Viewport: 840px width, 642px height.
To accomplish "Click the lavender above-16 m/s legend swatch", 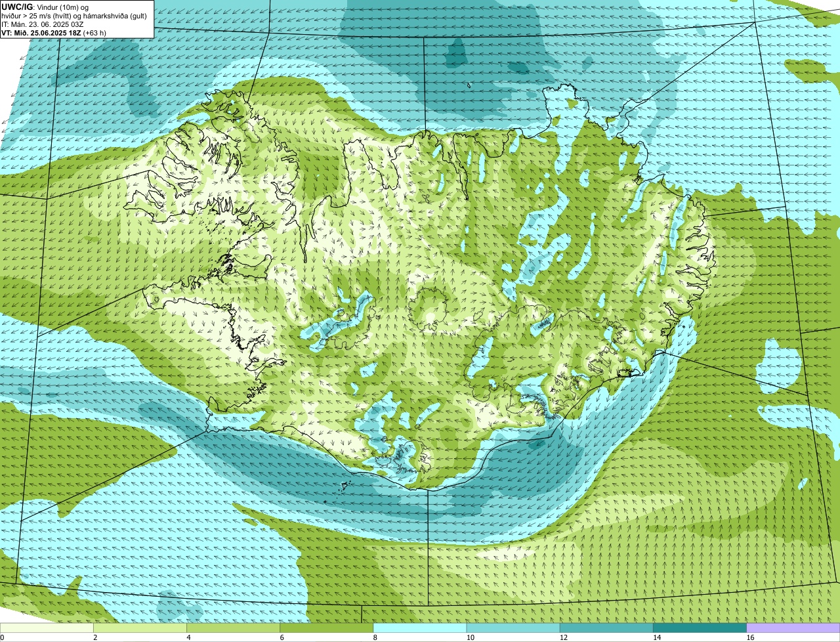I will click(793, 628).
